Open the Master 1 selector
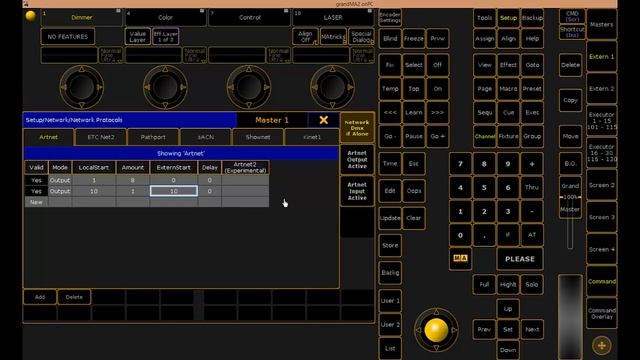The width and height of the screenshot is (640, 360). pos(272,120)
